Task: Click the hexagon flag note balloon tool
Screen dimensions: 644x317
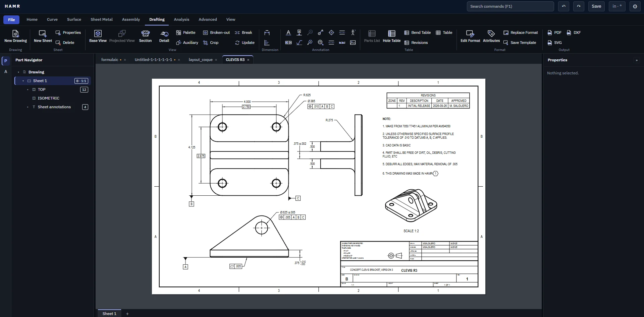Action: [310, 43]
